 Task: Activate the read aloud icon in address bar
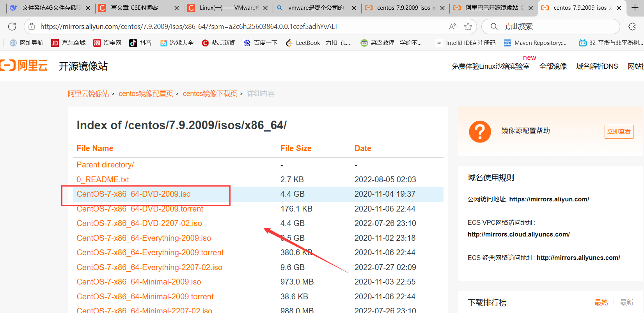pos(452,27)
